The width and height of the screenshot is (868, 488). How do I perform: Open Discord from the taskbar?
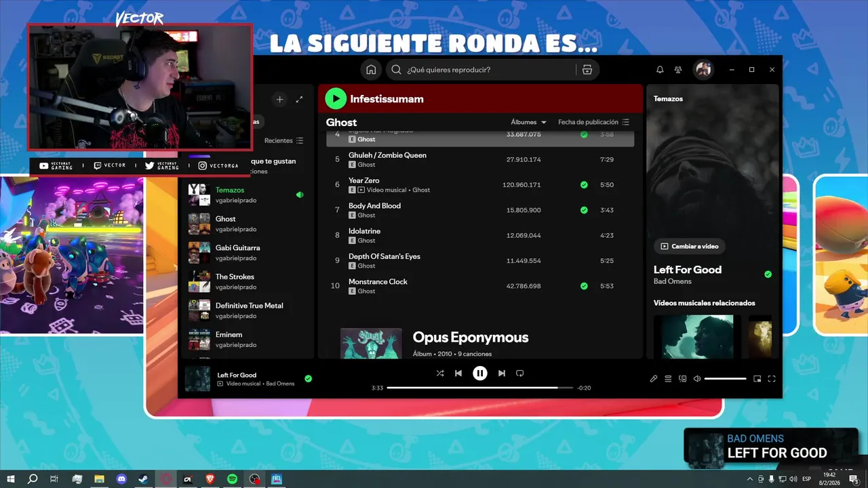point(121,479)
